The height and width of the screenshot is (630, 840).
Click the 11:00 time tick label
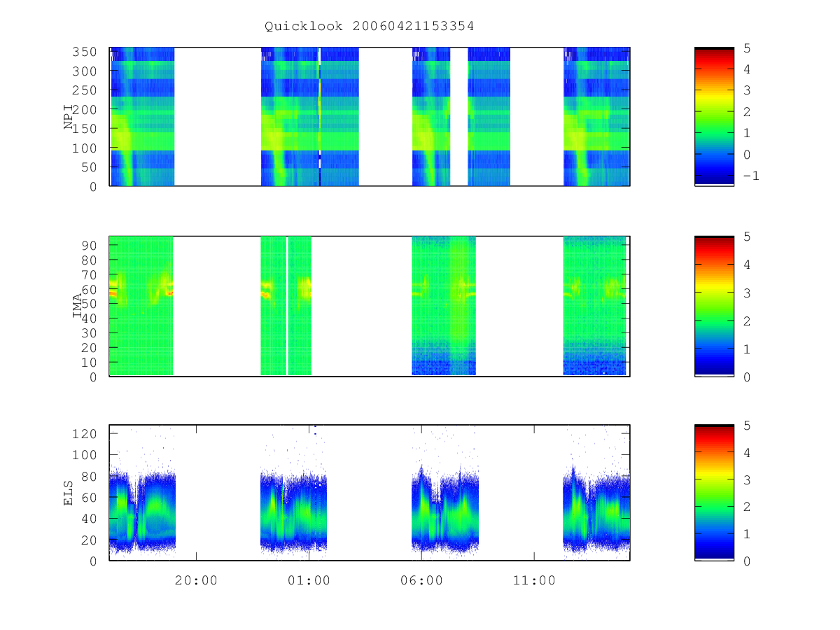pyautogui.click(x=534, y=580)
